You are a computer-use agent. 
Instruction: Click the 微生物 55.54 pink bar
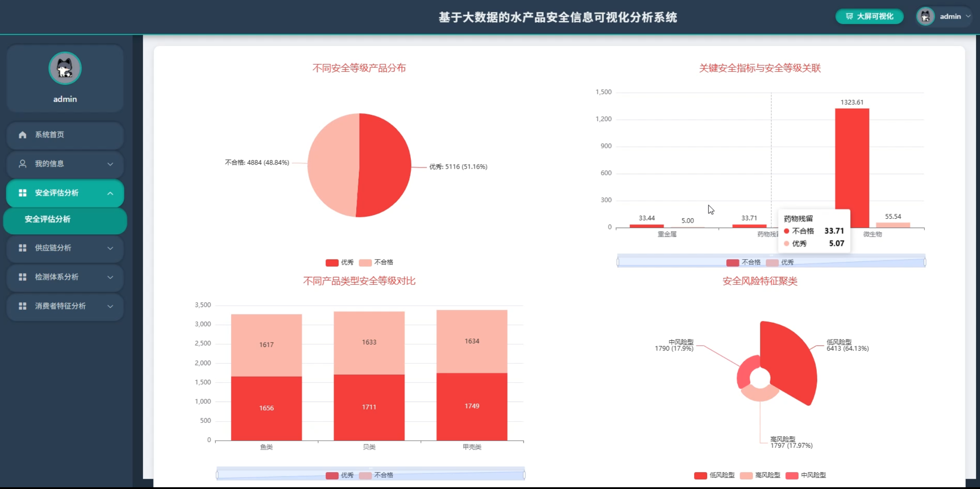click(893, 225)
